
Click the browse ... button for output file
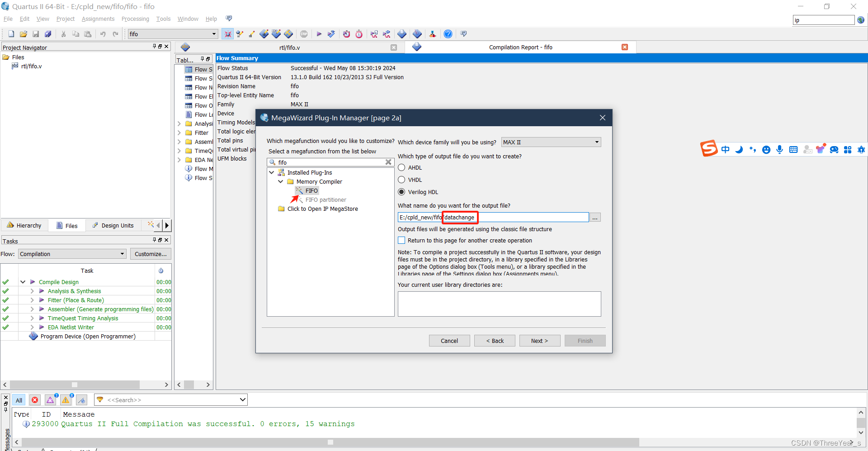coord(595,218)
